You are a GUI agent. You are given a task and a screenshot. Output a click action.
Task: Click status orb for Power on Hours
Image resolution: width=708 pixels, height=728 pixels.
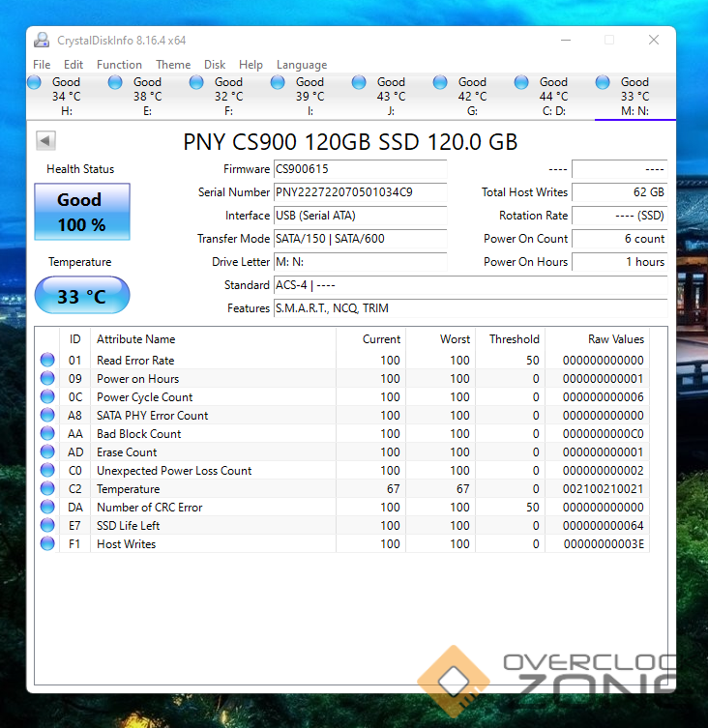[x=47, y=378]
